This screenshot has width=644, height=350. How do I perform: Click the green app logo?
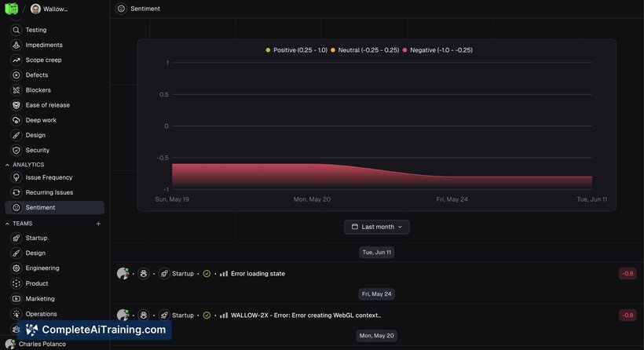pyautogui.click(x=12, y=9)
